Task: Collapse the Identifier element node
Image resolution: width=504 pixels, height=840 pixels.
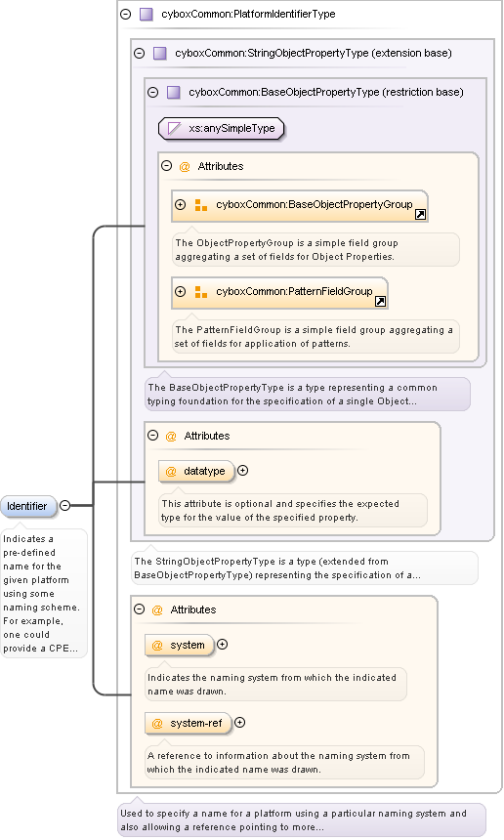Action: 64,505
